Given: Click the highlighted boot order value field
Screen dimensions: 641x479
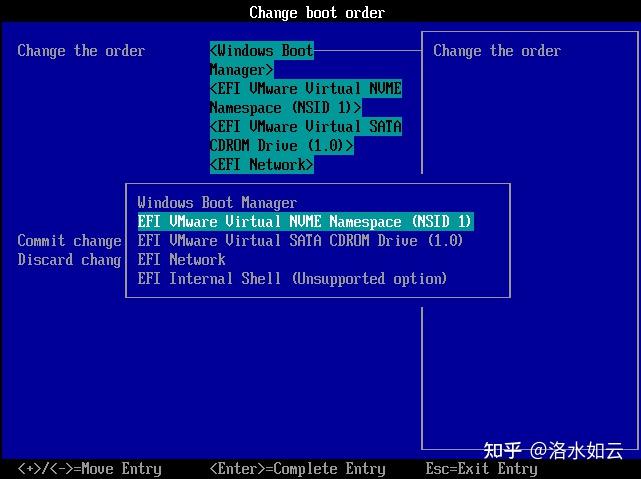Looking at the screenshot, I should tap(306, 107).
